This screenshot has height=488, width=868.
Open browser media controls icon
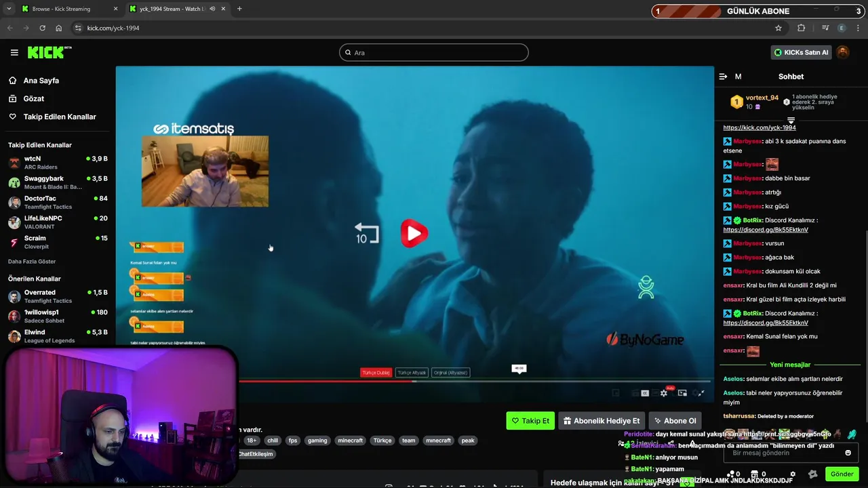(825, 28)
